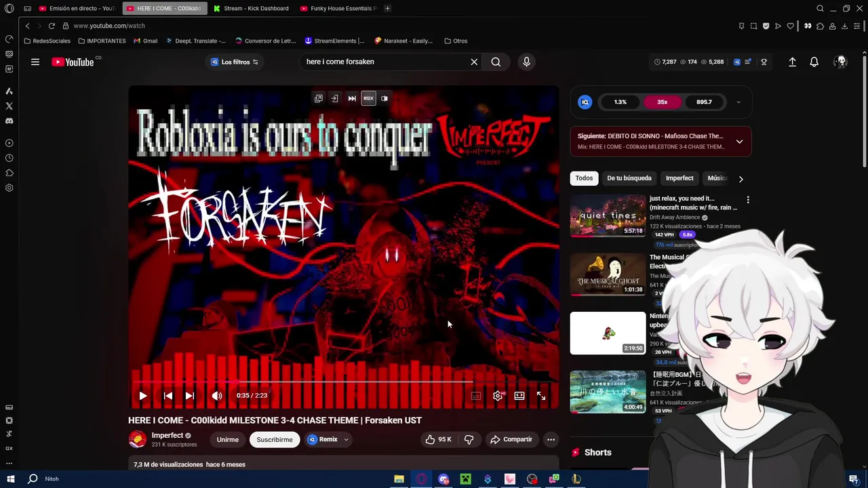Screen dimensions: 868x488
Task: Open Discord in Opera sidebar
Action: [x=9, y=121]
